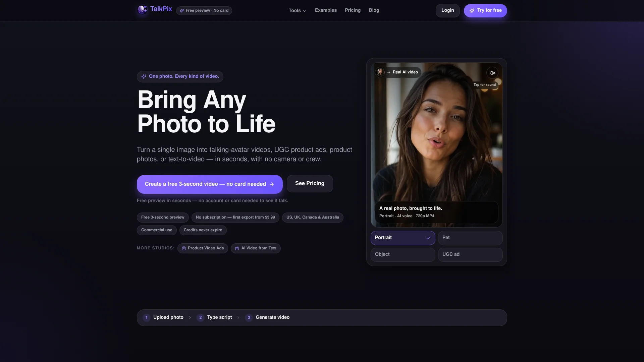644x362 pixels.
Task: Click the Product Video Ads box icon
Action: pos(184,248)
